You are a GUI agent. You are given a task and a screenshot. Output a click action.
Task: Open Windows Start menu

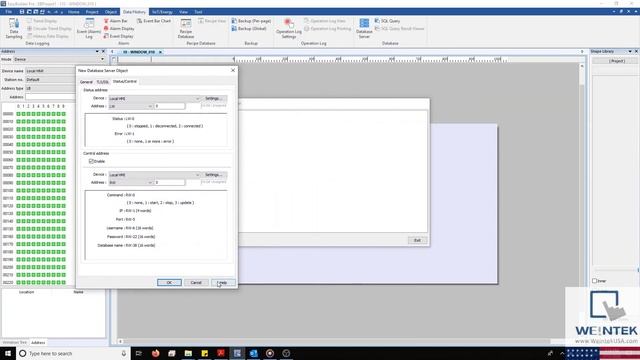(x=7, y=353)
